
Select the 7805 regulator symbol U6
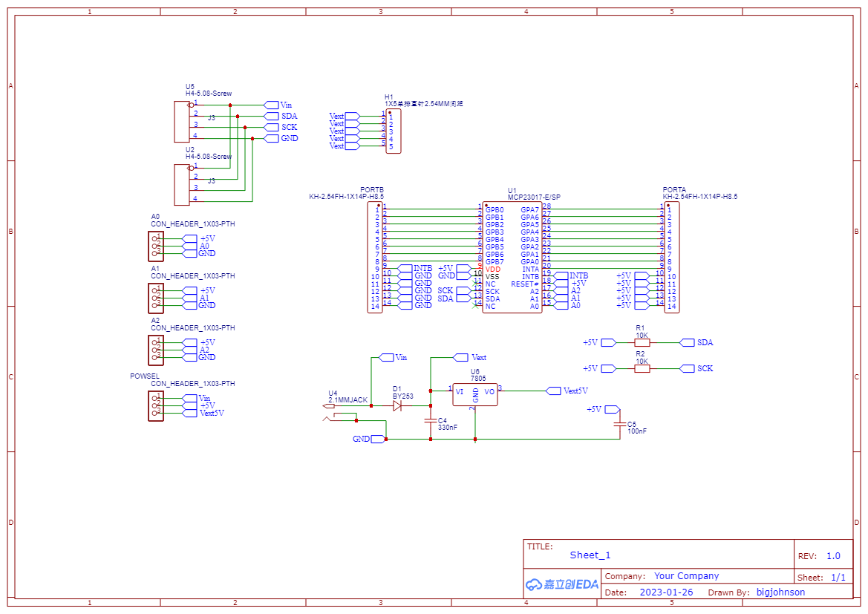pos(475,394)
